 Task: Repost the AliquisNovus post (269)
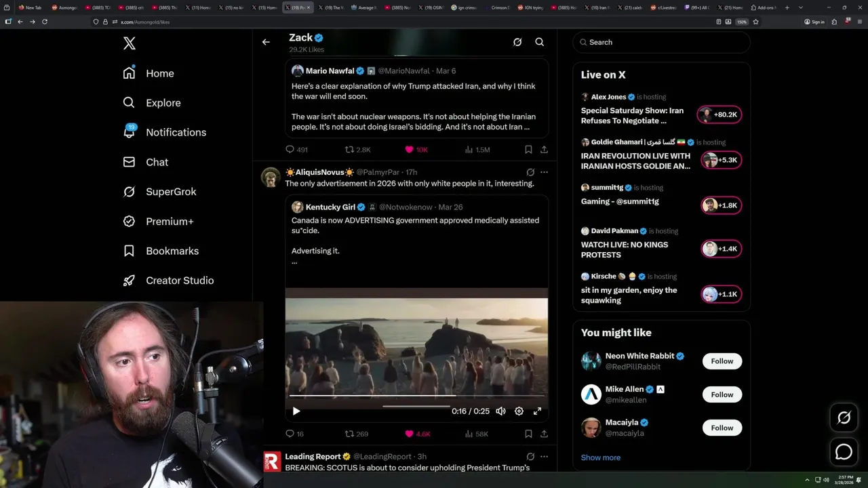pyautogui.click(x=357, y=434)
